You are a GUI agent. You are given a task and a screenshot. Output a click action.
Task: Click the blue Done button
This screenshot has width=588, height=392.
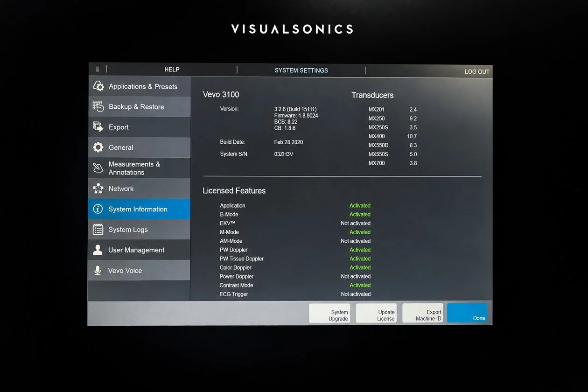467,313
